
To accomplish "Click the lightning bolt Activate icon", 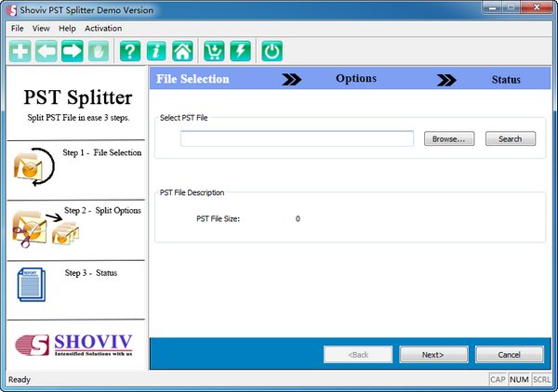I will (240, 51).
